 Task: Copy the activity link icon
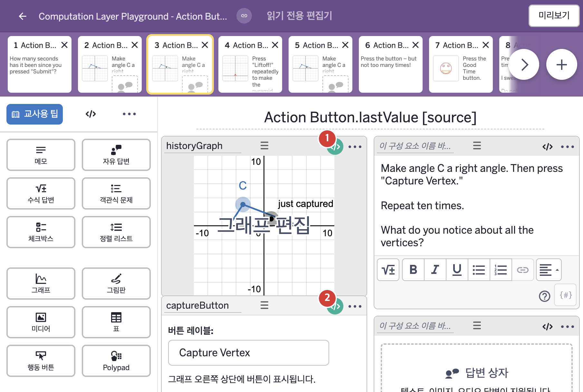pyautogui.click(x=244, y=16)
